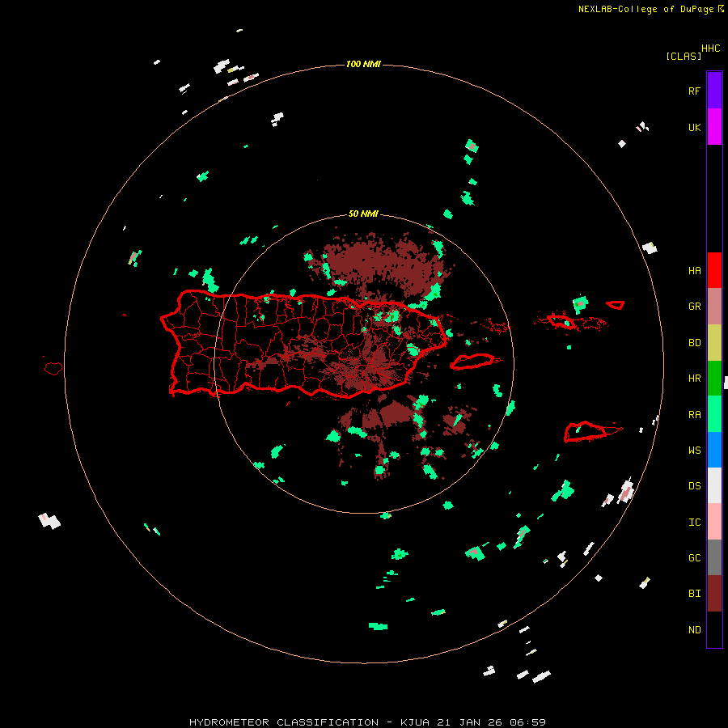Select the BD yellow legend color

pyautogui.click(x=714, y=343)
